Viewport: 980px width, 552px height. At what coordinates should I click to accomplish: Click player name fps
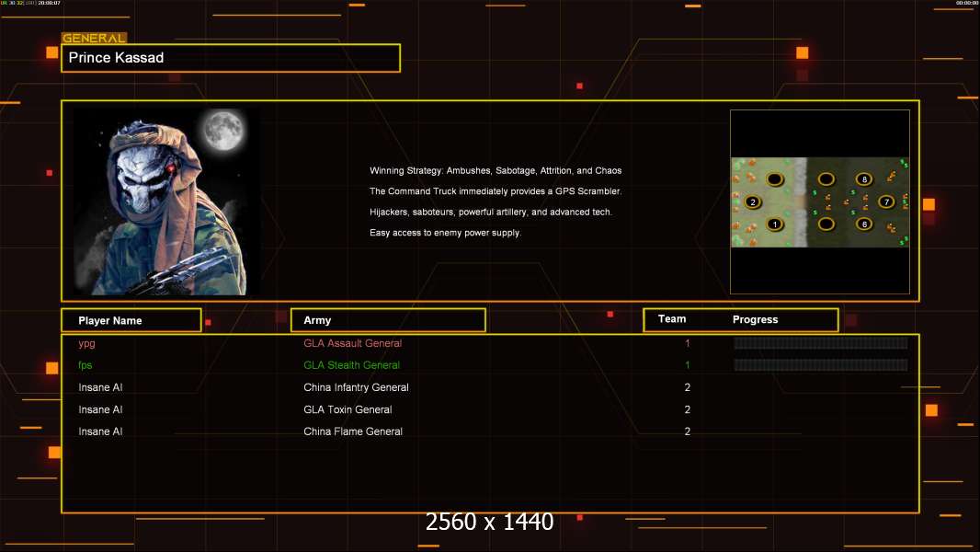click(x=85, y=365)
